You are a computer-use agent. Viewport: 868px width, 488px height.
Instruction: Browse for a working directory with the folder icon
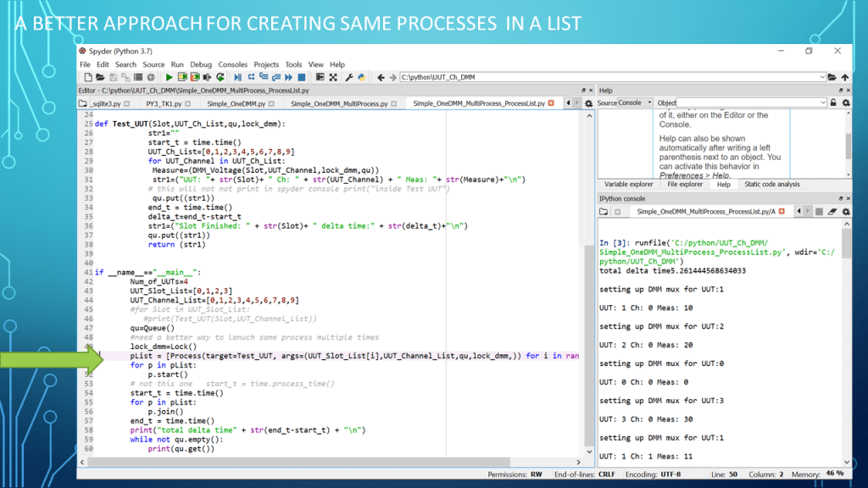pos(834,77)
